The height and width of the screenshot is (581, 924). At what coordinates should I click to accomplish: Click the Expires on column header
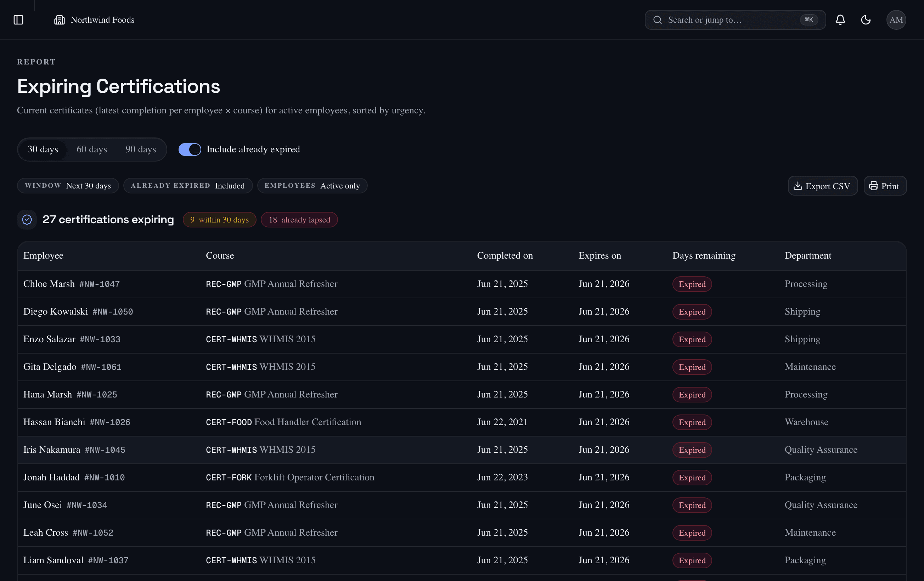(599, 255)
